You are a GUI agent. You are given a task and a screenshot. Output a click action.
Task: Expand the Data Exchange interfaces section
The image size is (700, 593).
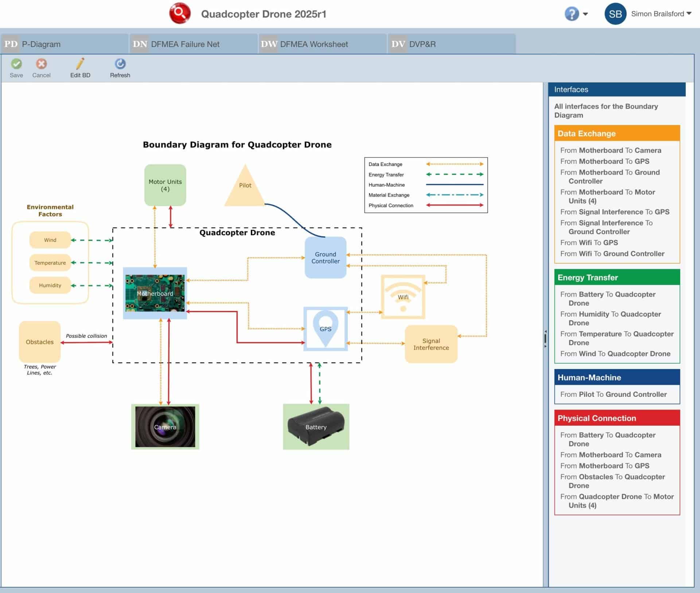coord(617,133)
